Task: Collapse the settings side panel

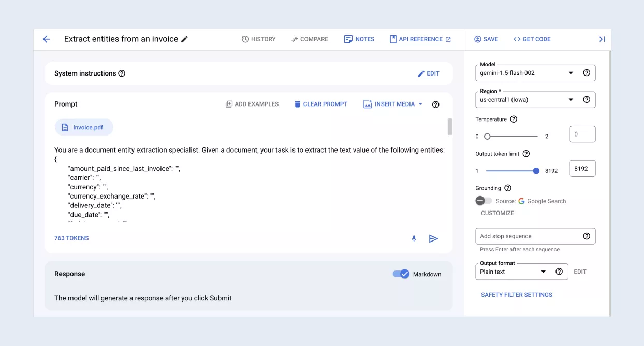Action: 602,39
